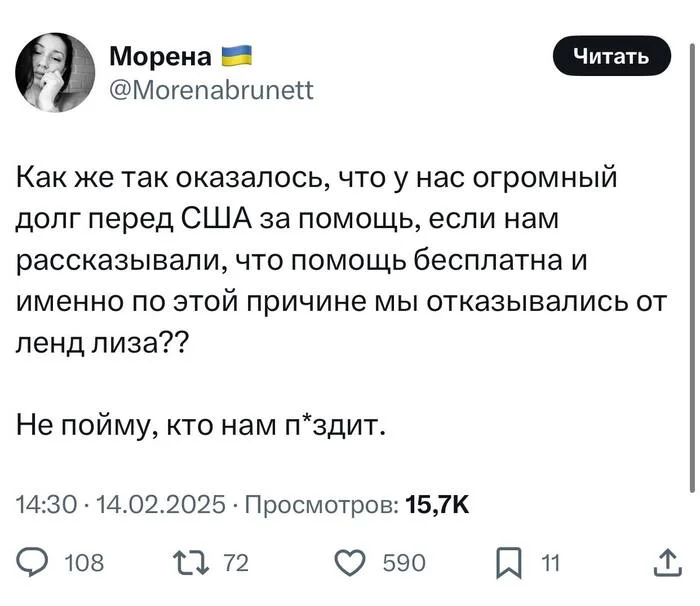This screenshot has width=700, height=606.
Task: Open the 108 replies count
Action: click(x=84, y=563)
